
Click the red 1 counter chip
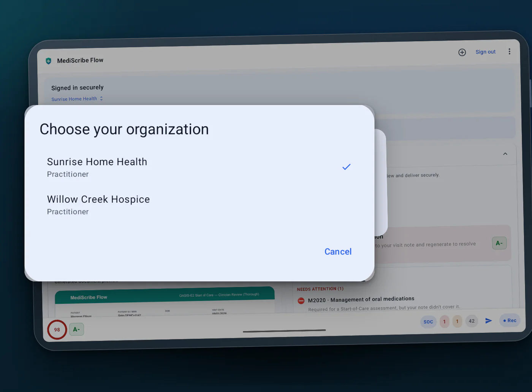[444, 321]
